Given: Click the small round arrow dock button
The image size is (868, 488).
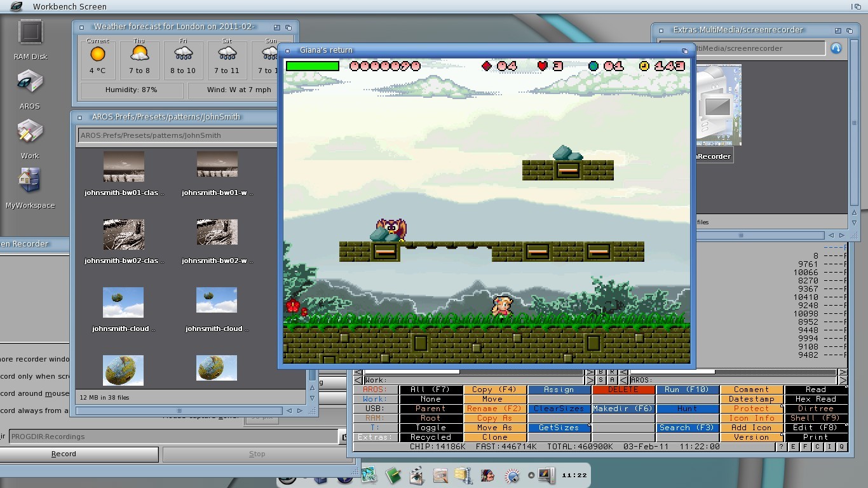Looking at the screenshot, I should [x=531, y=475].
